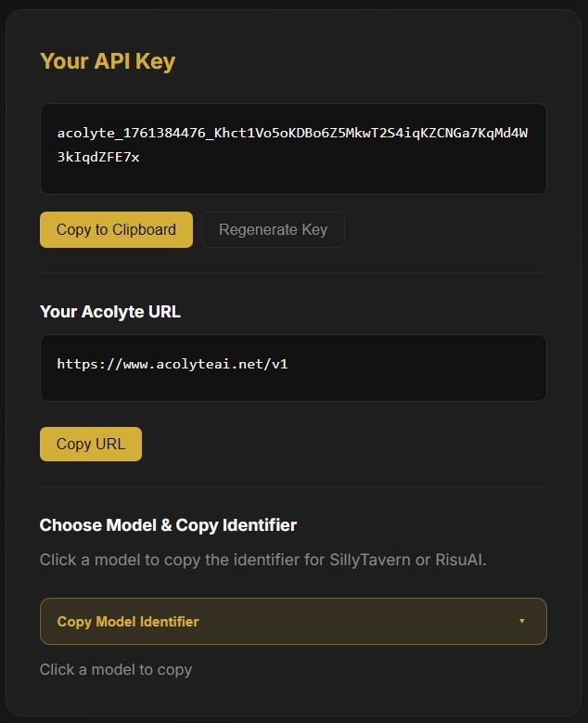Image resolution: width=588 pixels, height=723 pixels.
Task: Click the divider line below Copy URL
Action: coord(293,486)
